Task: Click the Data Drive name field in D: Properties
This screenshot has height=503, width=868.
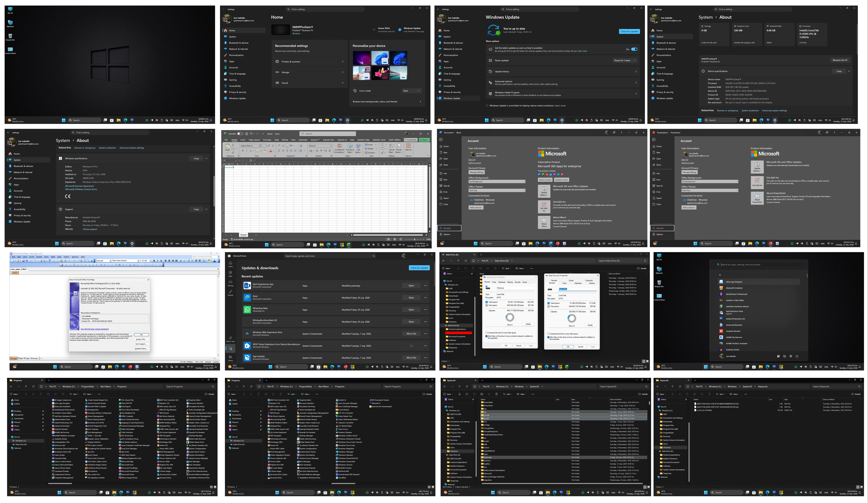Action: (577, 289)
